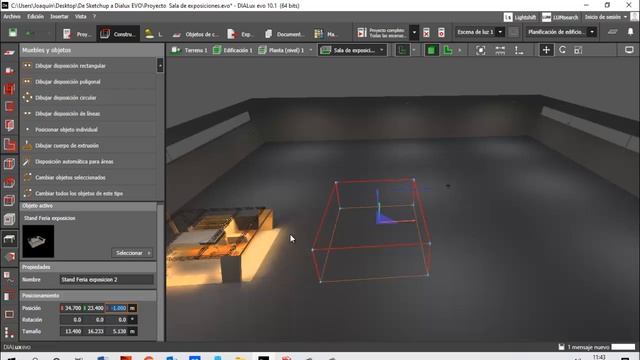Click the Stand Feria exposicion thumbnail
Viewport: 640px width, 360px height.
(38, 241)
